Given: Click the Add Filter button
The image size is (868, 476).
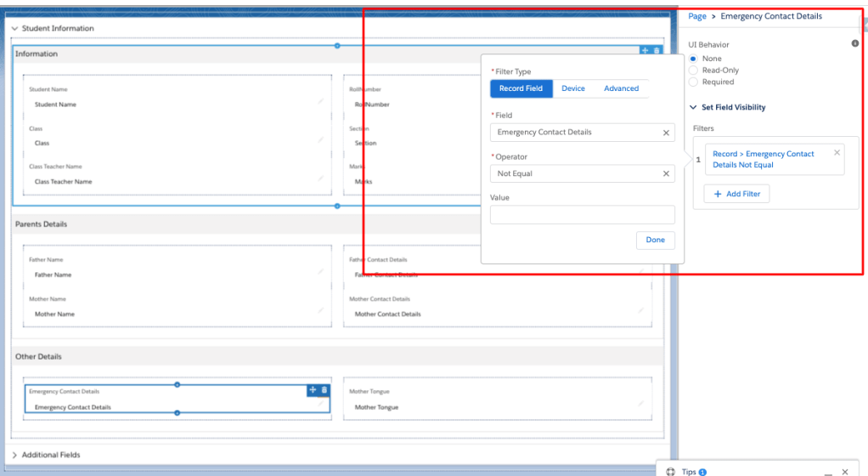Looking at the screenshot, I should pos(736,194).
